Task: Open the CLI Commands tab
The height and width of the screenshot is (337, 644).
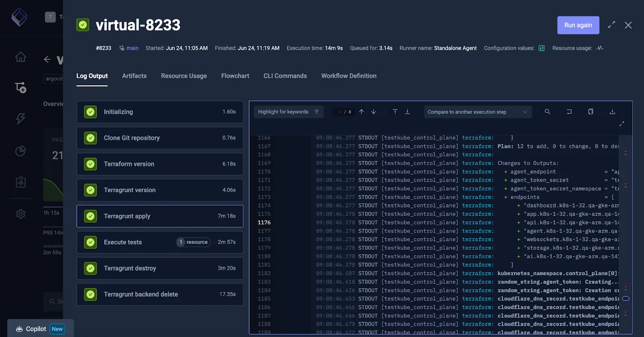Action: pos(285,76)
